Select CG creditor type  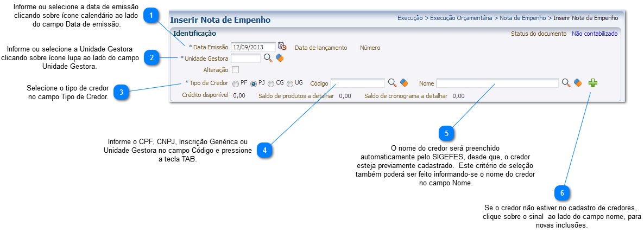tap(270, 83)
